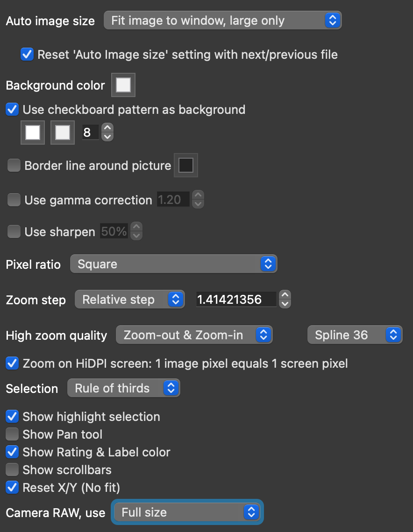Click the Background color swatch
413x532 pixels.
coord(123,85)
